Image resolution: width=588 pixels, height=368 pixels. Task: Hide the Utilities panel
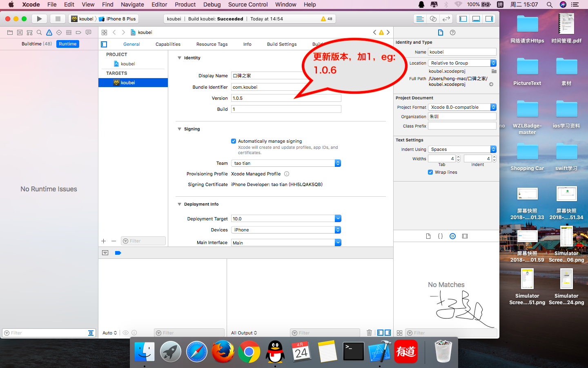(489, 19)
